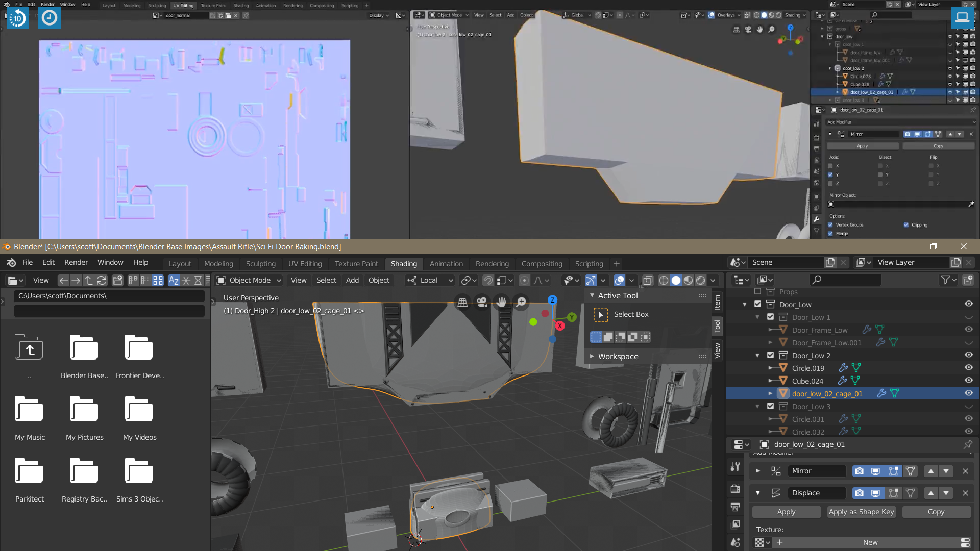
Task: Toggle visibility of door_low_02_cage_01
Action: pyautogui.click(x=968, y=393)
